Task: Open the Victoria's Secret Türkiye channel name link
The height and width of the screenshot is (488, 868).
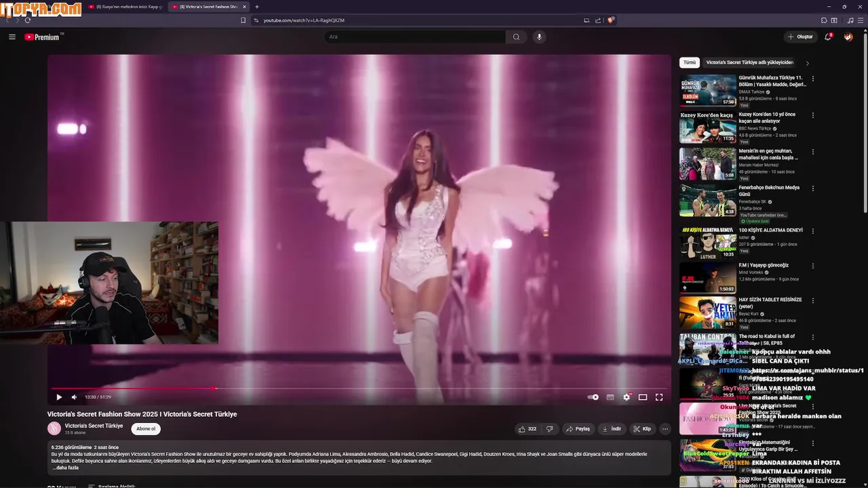Action: point(94,426)
